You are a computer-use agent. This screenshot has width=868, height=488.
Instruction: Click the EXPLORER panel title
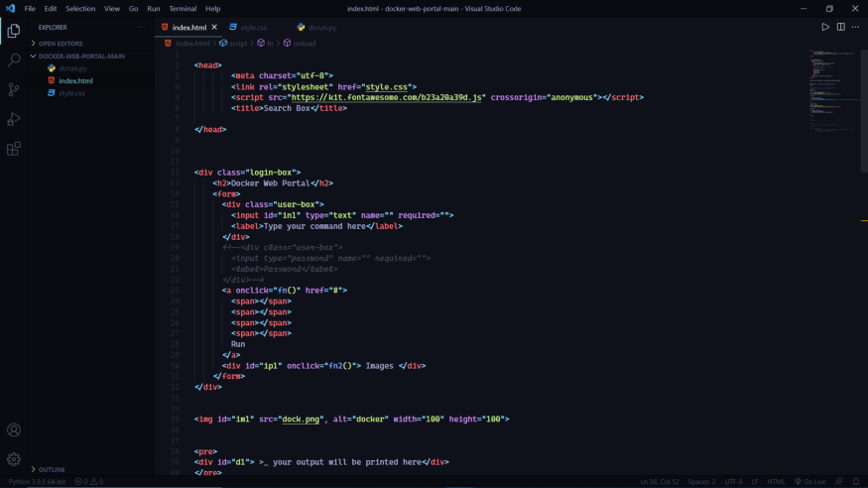[x=53, y=27]
